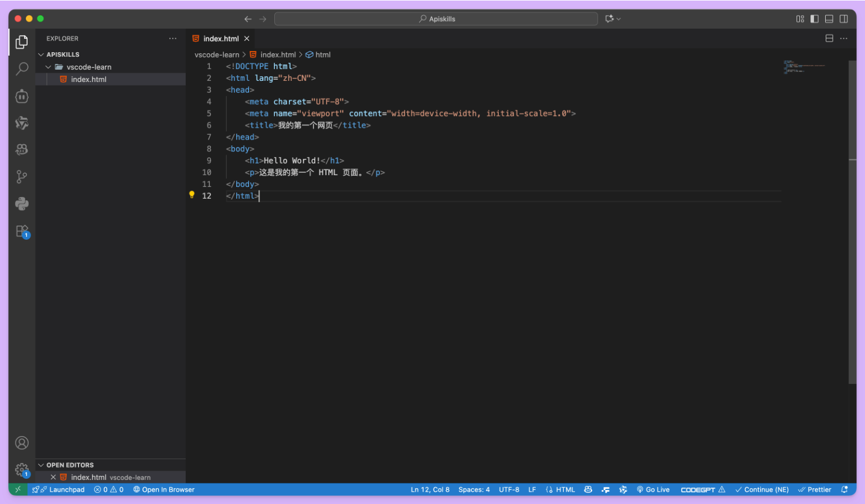Collapse the vscode-learn folder
The image size is (865, 504).
[x=49, y=67]
